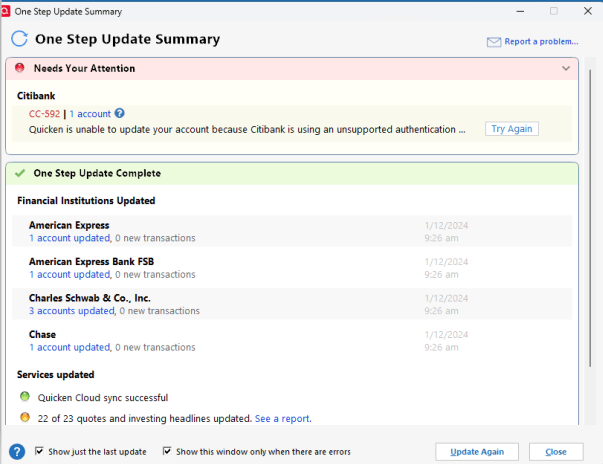Screen dimensions: 603x464
Task: Click the American Express Bank FSB name
Action: [91, 261]
